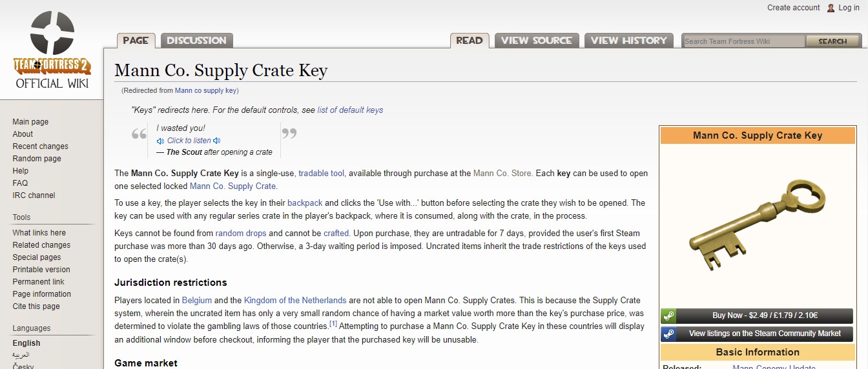The image size is (868, 369).
Task: Switch to the Discussion tab
Action: pyautogui.click(x=196, y=41)
